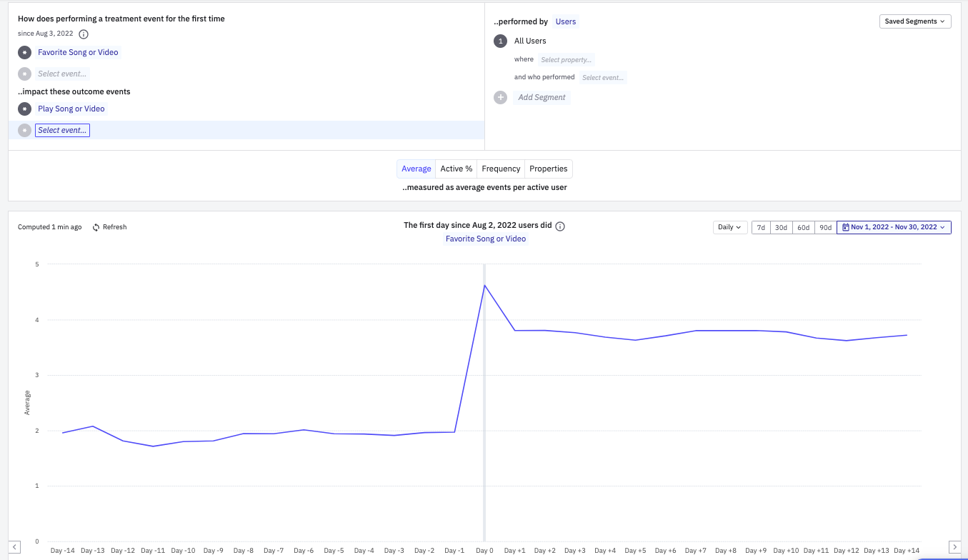Viewport: 968px width, 560px height.
Task: Open the Saved Segments dropdown
Action: tap(915, 21)
